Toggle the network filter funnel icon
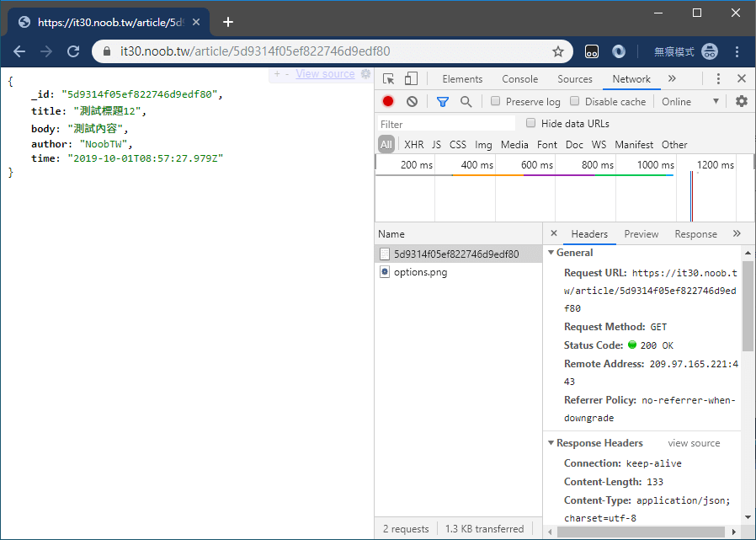Screen dimensions: 756x540 point(443,101)
